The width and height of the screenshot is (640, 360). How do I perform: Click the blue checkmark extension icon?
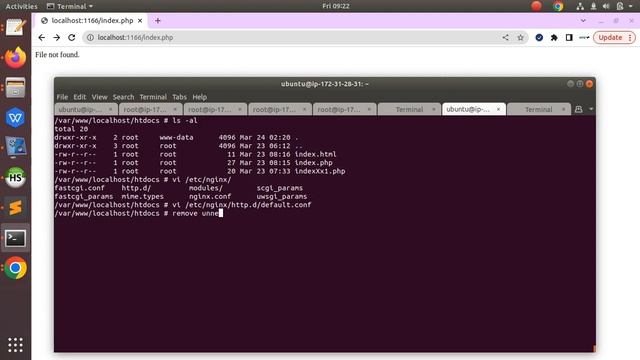(x=539, y=38)
